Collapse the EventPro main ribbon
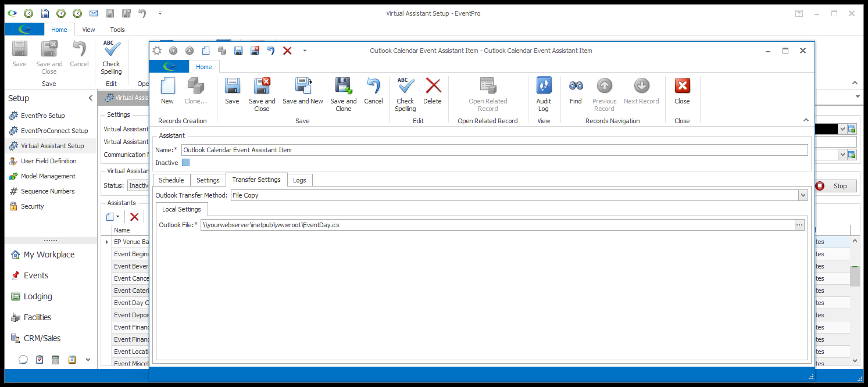The image size is (868, 387). pos(855,83)
